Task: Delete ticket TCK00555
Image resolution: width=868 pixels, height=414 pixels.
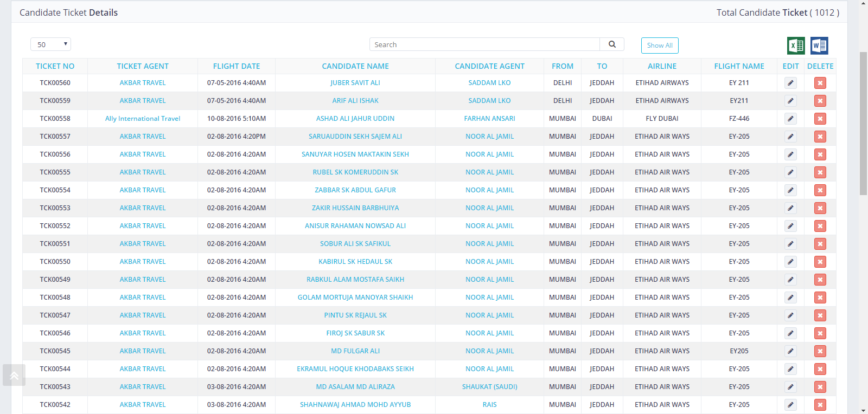Action: point(820,172)
